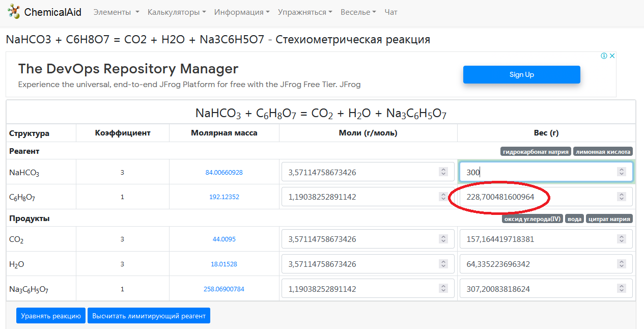Open Na3C6H5O7 molar mass link 258.06900784
The height and width of the screenshot is (329, 644).
[x=224, y=289]
